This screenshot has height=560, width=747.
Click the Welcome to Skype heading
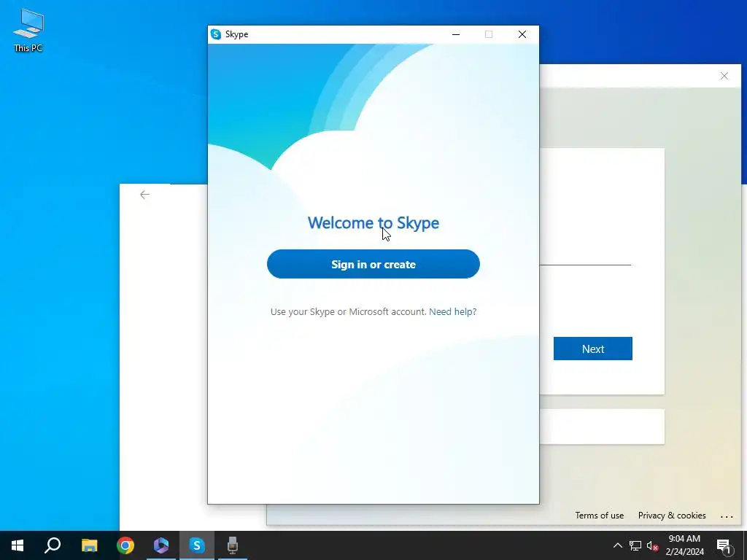(x=373, y=222)
